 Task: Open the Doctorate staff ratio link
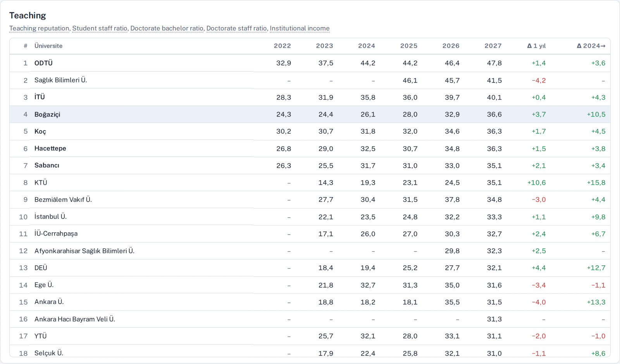[x=236, y=28]
